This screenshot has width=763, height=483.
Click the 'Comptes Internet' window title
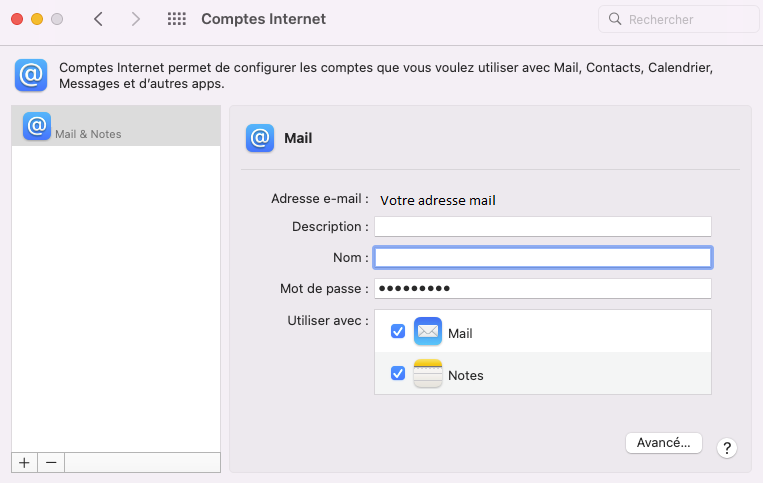pyautogui.click(x=263, y=19)
